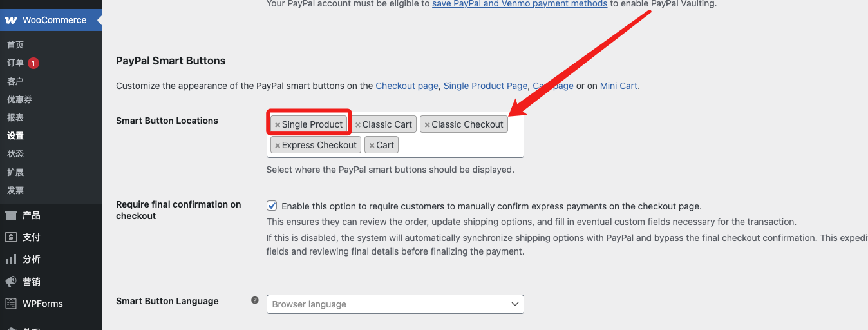Screen dimensions: 868x330
Task: Open the help tooltip for Smart Button Language
Action: (255, 300)
